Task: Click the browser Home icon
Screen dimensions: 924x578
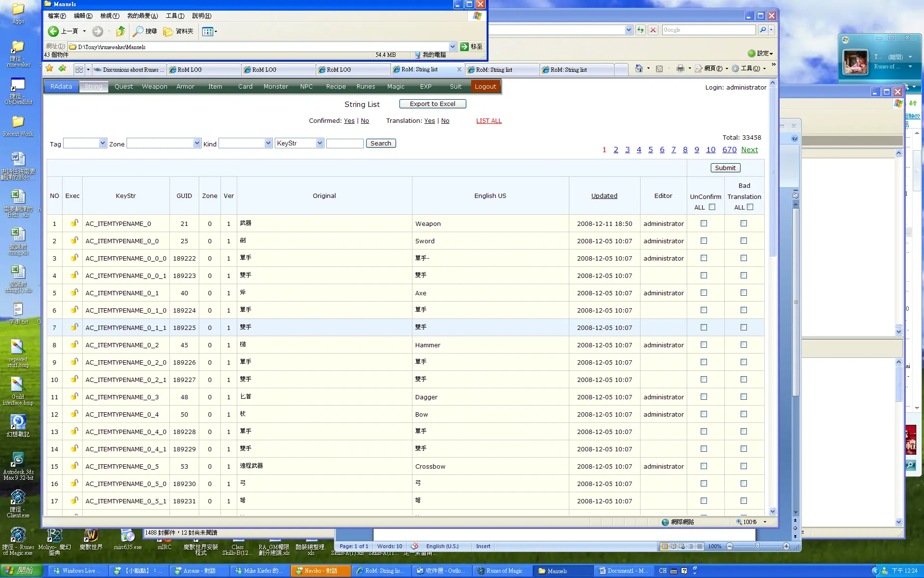Action: point(639,68)
